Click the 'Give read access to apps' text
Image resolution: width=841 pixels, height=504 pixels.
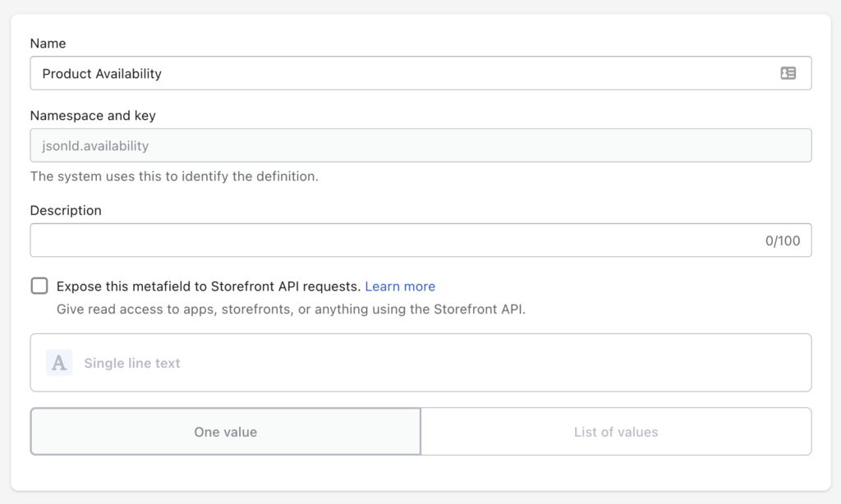pyautogui.click(x=292, y=309)
